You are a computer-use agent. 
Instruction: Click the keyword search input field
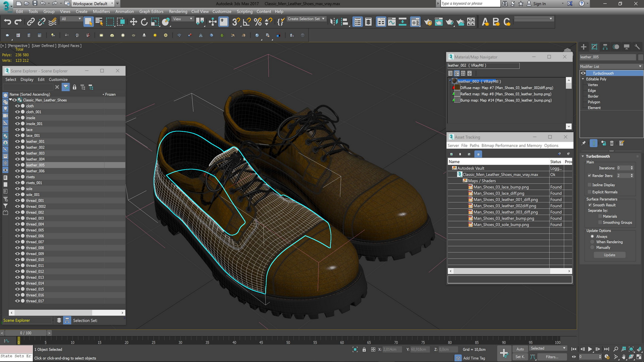470,3
